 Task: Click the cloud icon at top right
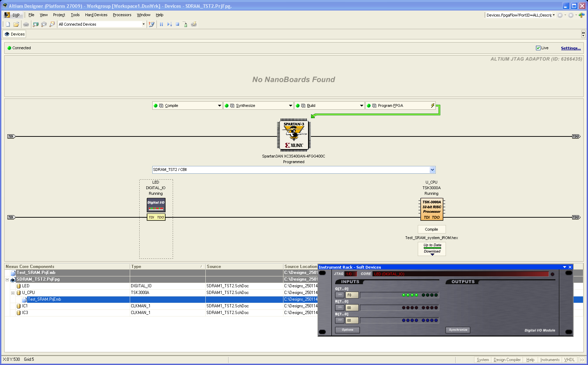click(582, 15)
